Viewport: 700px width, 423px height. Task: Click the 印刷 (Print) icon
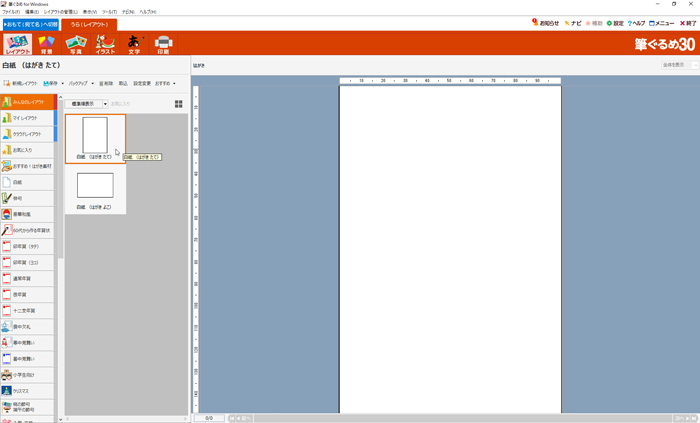(x=164, y=43)
